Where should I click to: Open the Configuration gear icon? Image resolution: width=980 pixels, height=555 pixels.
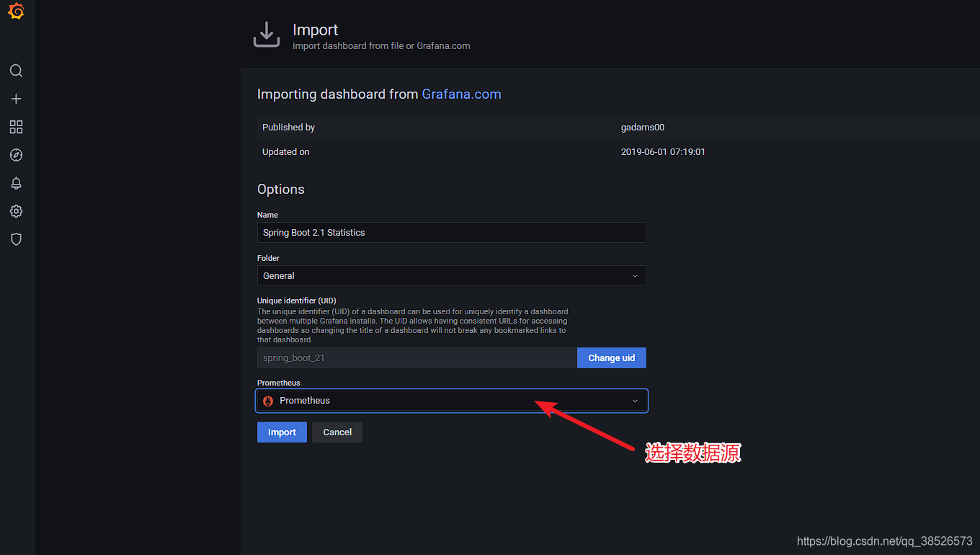16,211
